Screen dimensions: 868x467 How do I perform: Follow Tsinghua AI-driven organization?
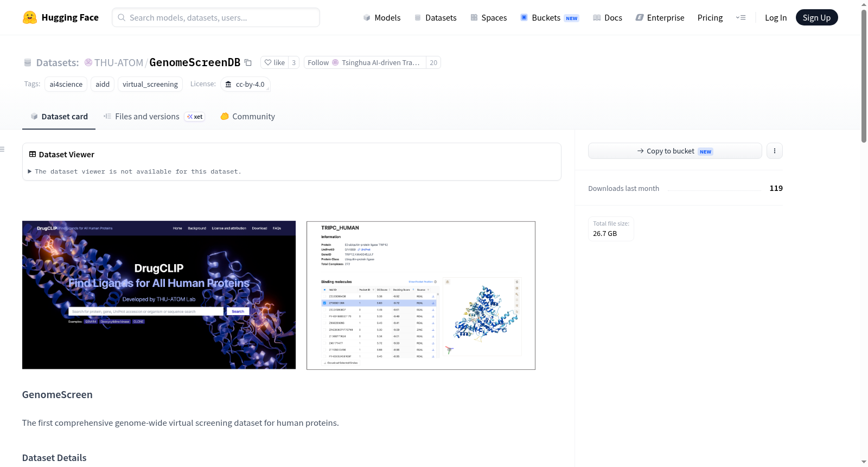(x=365, y=62)
